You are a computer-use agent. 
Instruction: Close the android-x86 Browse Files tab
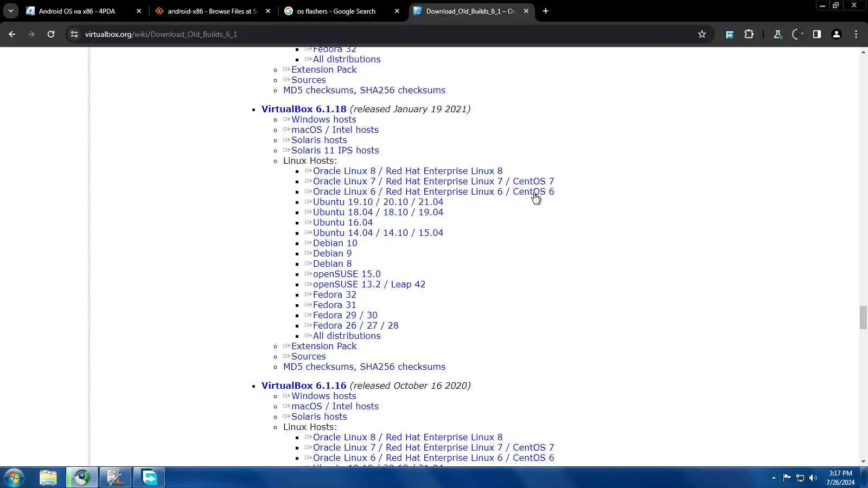[268, 11]
